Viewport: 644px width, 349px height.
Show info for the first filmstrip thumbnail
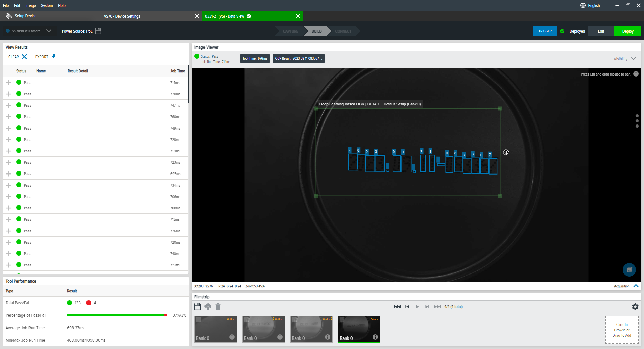[232, 337]
